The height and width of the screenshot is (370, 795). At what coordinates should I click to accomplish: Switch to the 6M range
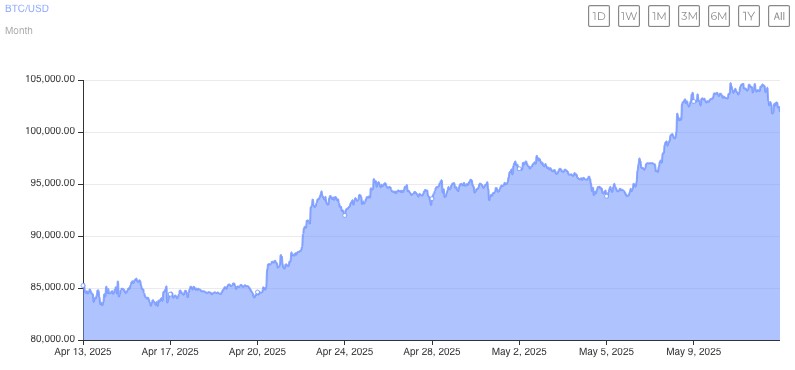[x=719, y=16]
